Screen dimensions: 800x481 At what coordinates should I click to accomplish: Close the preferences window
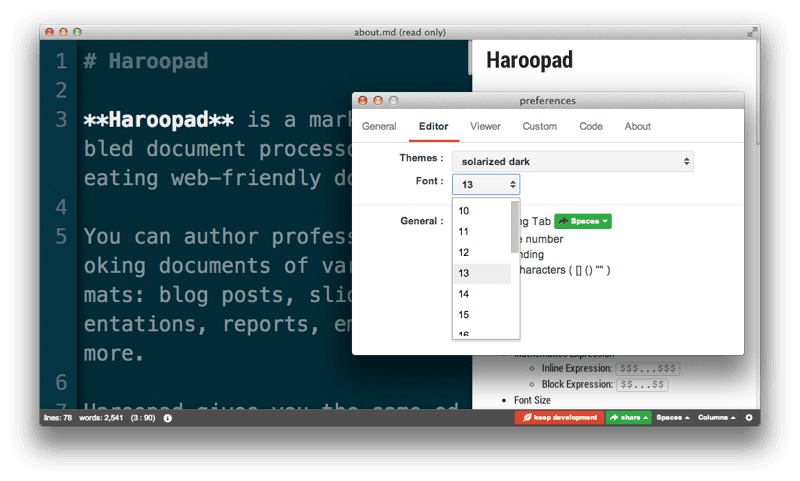click(x=363, y=100)
